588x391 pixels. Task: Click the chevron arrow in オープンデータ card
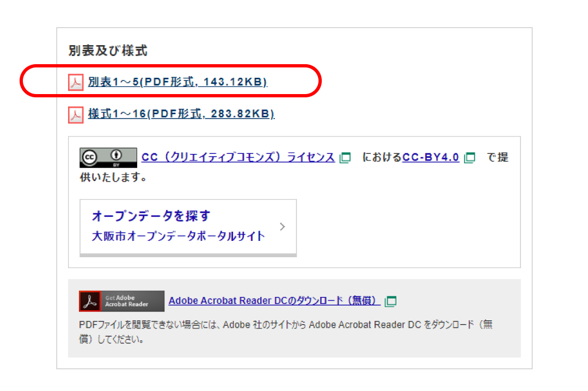tap(282, 227)
